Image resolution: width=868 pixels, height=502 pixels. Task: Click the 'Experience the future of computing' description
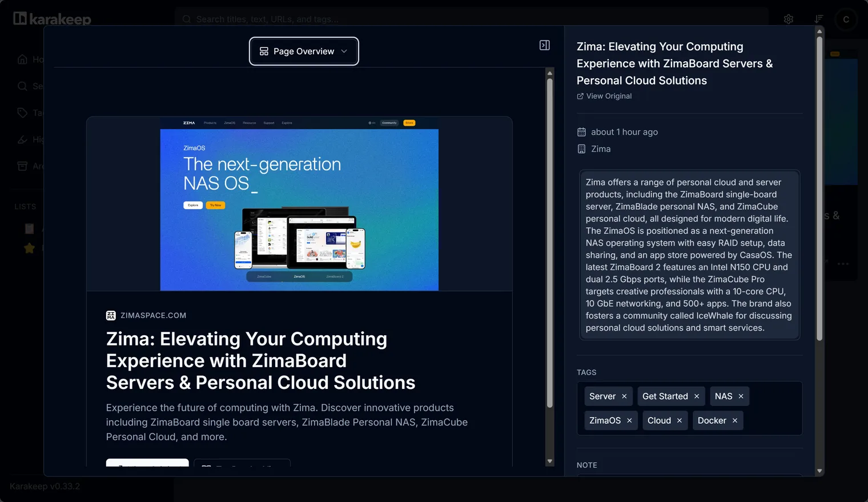click(x=287, y=423)
